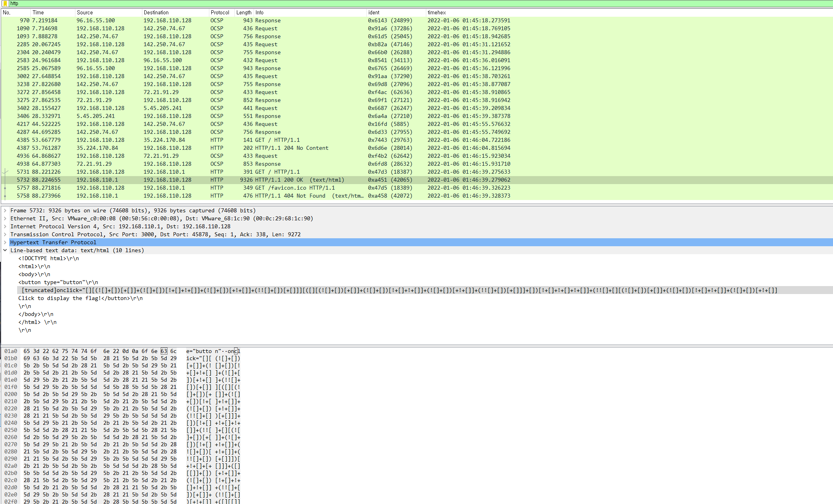The height and width of the screenshot is (504, 833).
Task: Click the 01a0 offset row in hex dump
Action: tap(11, 351)
